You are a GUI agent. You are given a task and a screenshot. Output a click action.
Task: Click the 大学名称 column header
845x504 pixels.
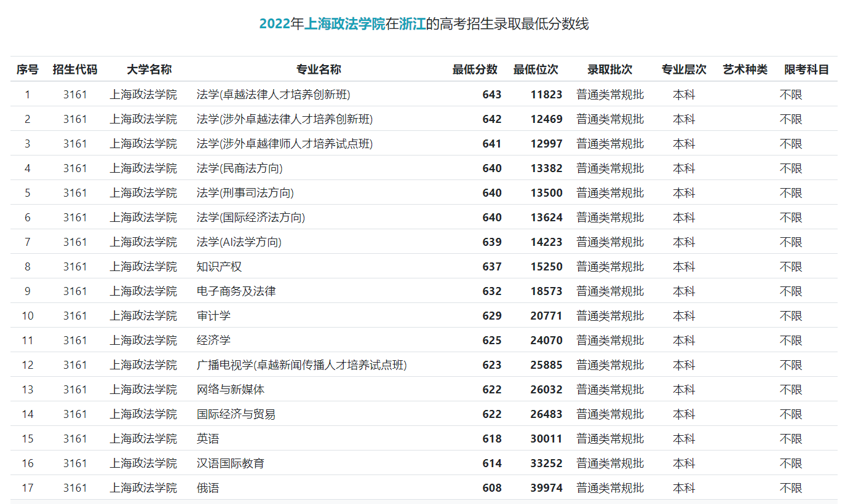(x=149, y=69)
